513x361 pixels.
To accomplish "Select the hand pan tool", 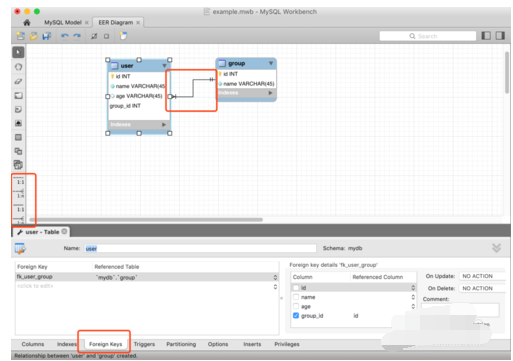I will [x=18, y=67].
